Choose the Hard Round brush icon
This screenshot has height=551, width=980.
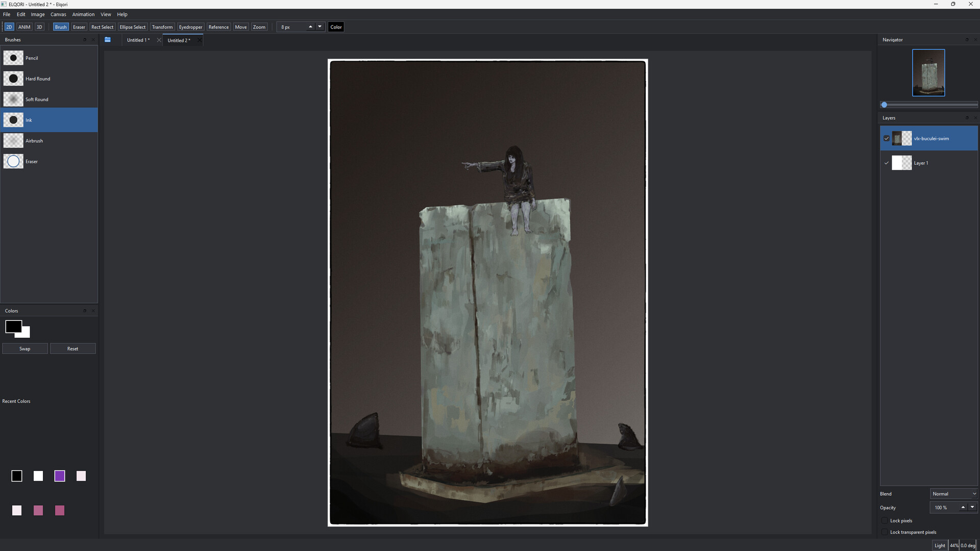[x=13, y=79]
